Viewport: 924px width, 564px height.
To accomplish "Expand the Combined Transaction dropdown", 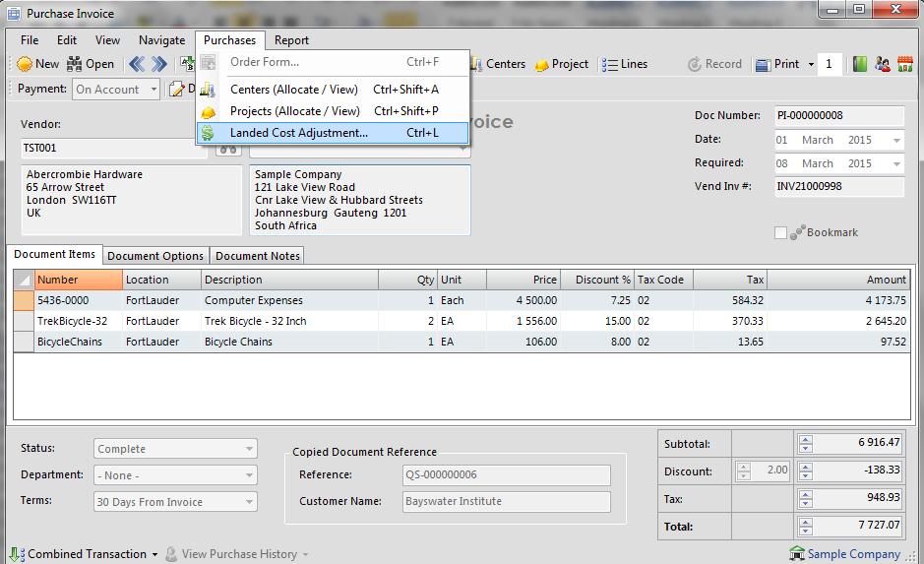I will 154,554.
